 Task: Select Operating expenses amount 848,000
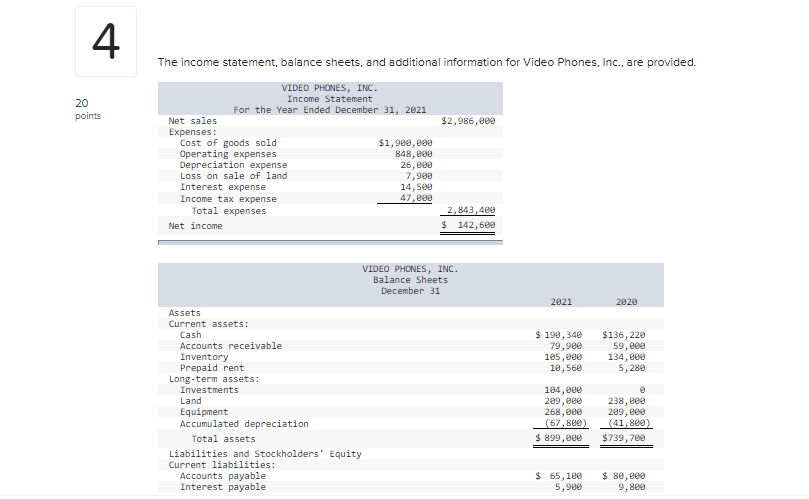point(414,154)
